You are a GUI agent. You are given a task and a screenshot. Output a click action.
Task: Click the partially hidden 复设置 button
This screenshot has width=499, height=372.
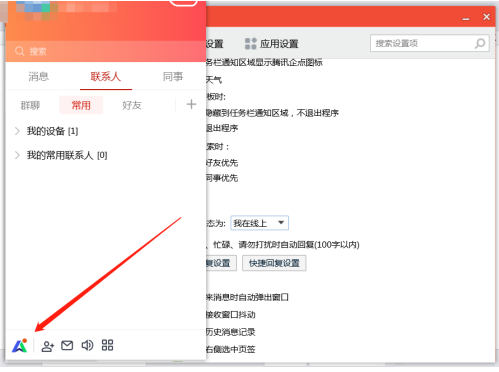click(x=221, y=263)
